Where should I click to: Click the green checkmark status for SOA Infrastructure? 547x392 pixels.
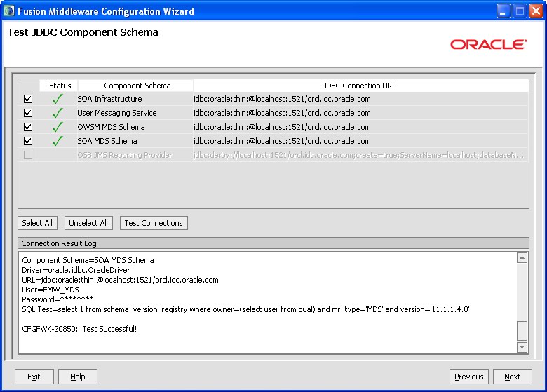point(58,99)
